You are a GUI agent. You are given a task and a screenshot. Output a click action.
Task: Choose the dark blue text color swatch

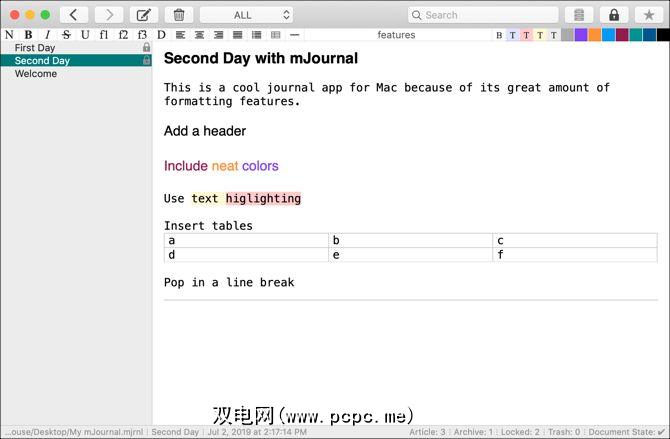[x=649, y=35]
